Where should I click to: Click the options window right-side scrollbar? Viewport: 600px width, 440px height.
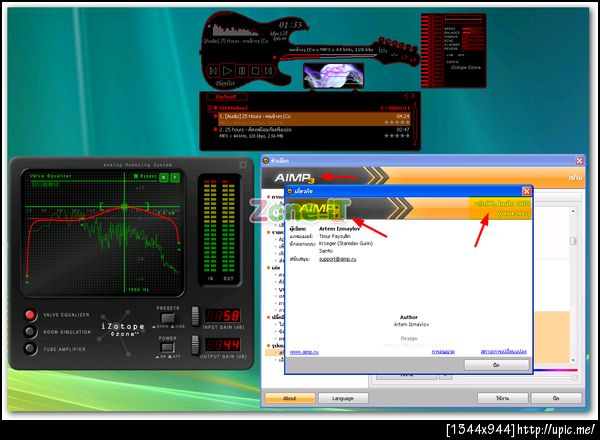[573, 285]
